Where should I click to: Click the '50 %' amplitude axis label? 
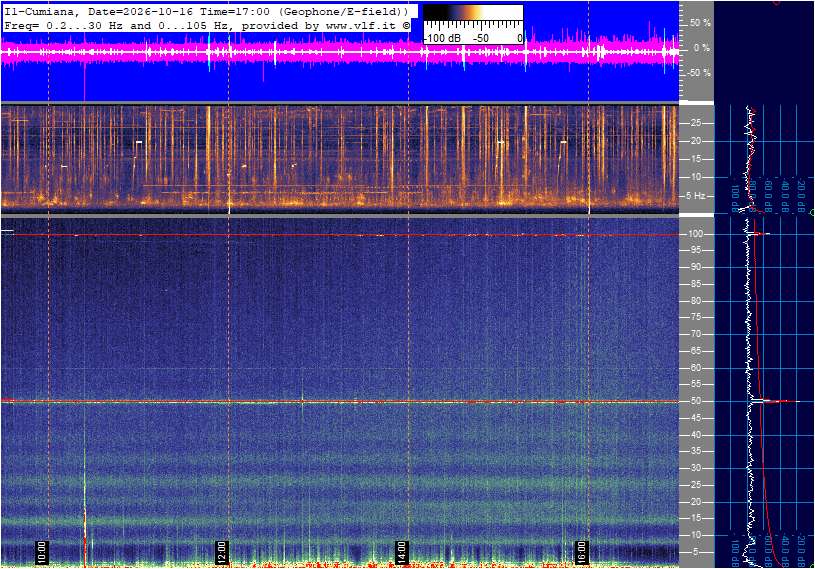point(700,23)
